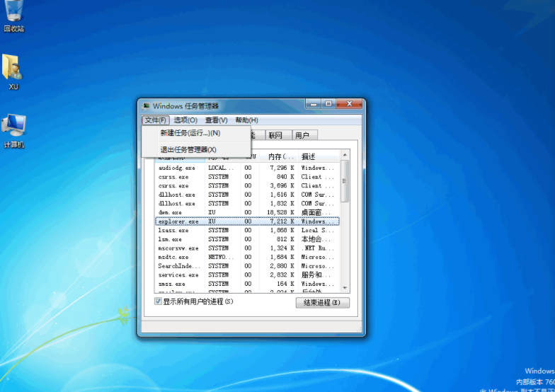Select the 计算机 desktop icon
Image resolution: width=555 pixels, height=392 pixels.
point(14,130)
